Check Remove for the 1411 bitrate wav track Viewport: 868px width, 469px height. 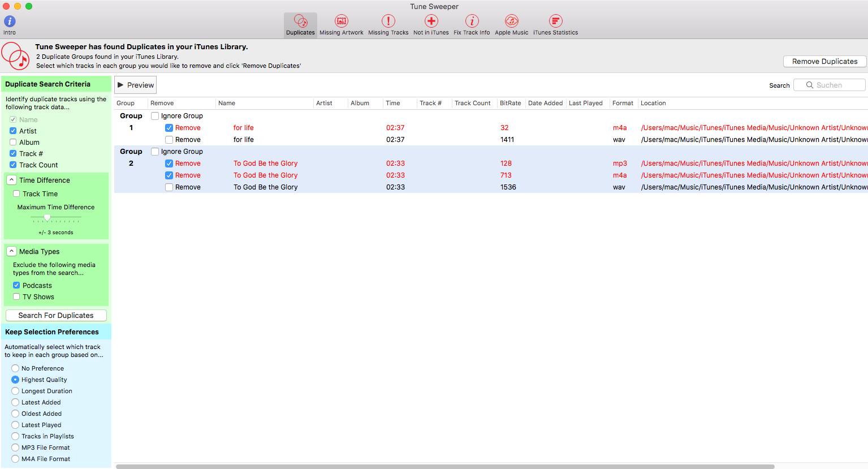(169, 140)
